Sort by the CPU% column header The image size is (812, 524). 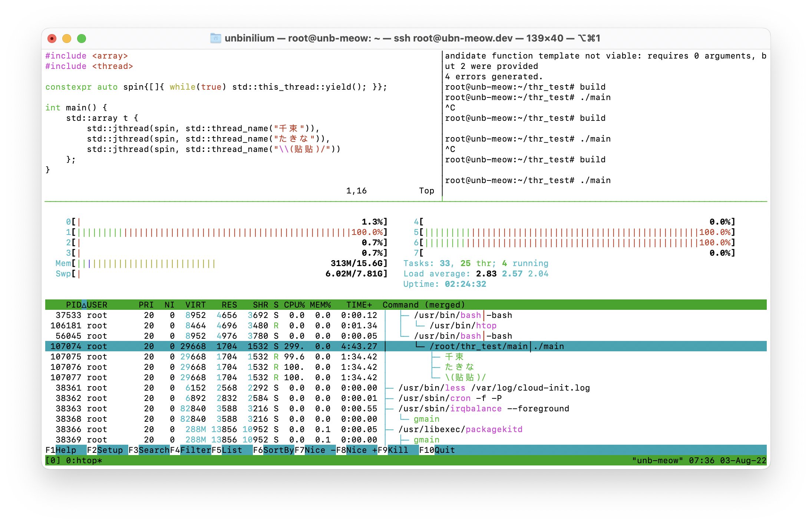[294, 305]
